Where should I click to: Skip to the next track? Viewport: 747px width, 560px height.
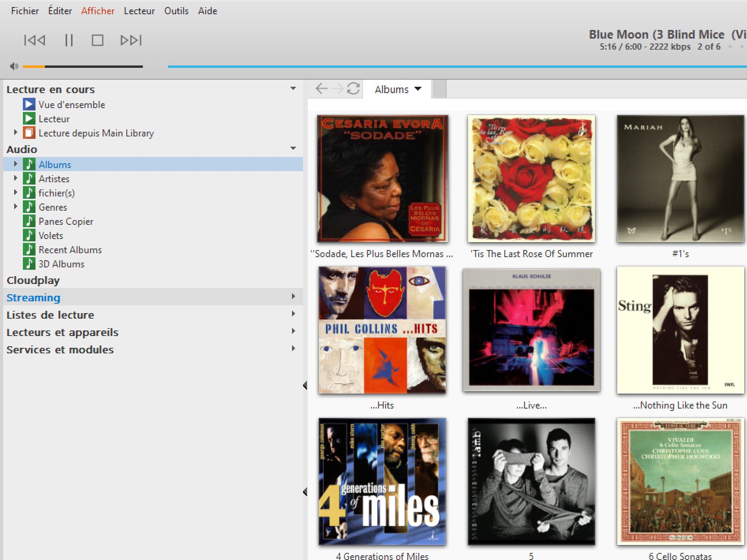tap(131, 40)
